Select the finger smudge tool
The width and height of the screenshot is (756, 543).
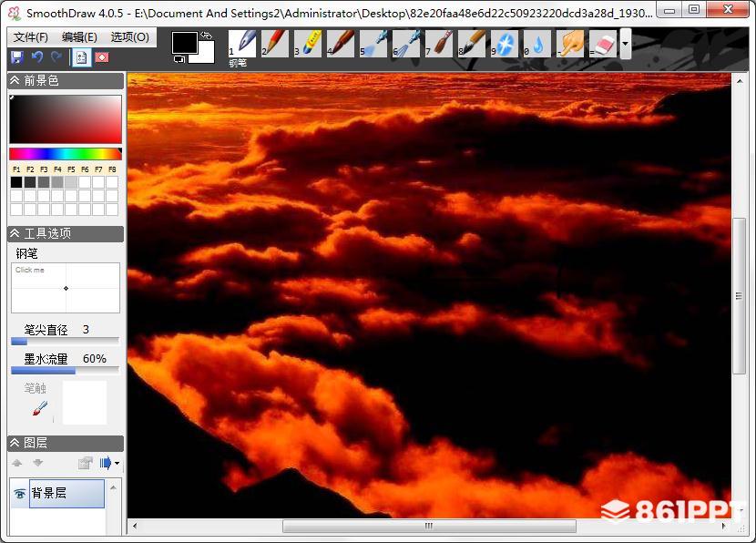pos(570,44)
